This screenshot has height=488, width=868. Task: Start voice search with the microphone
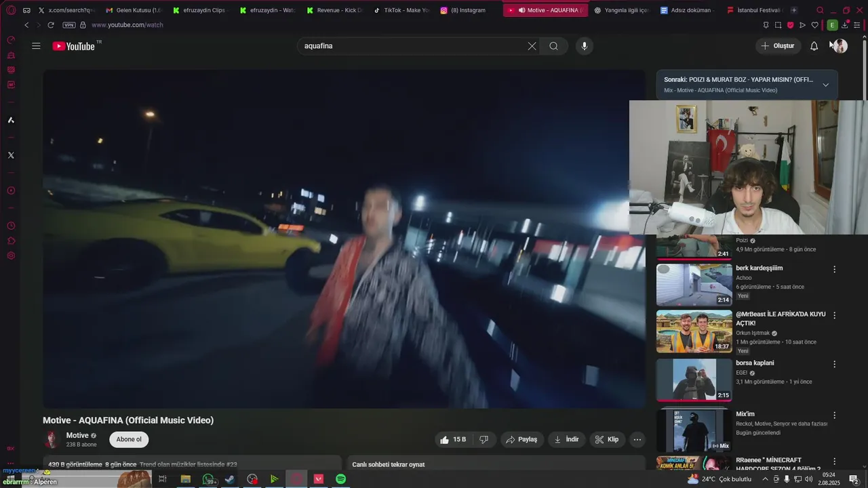pyautogui.click(x=585, y=46)
